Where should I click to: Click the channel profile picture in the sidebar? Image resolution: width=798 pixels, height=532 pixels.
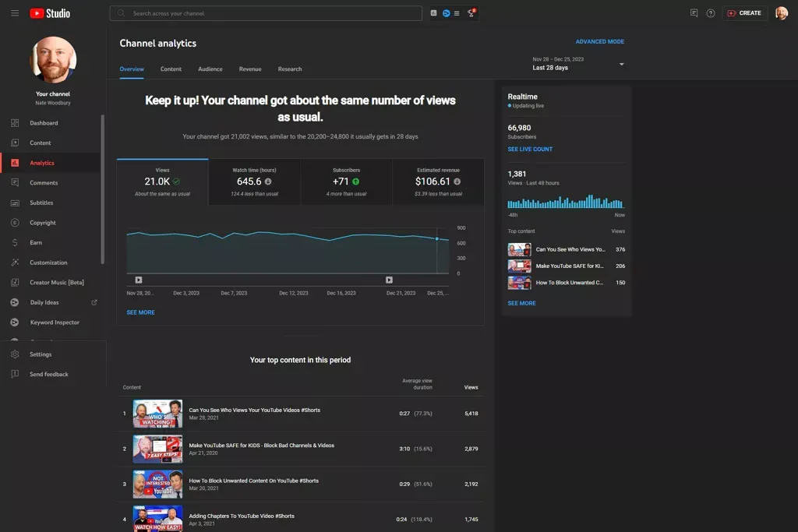(53, 60)
